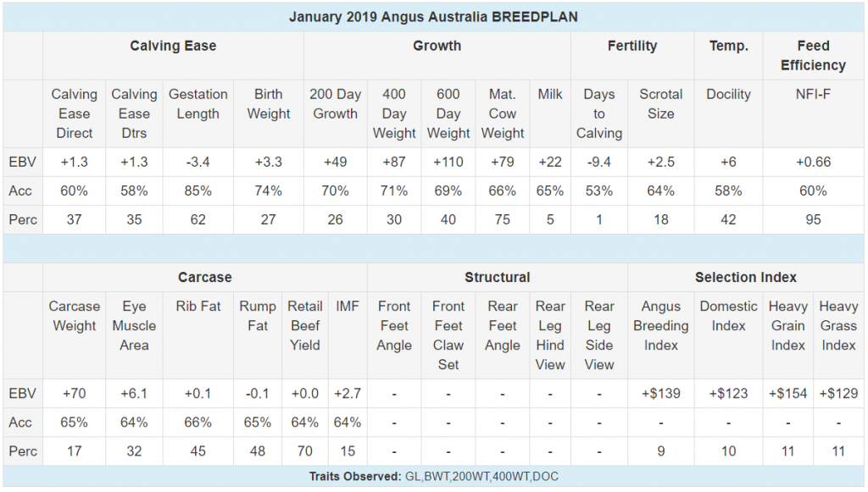
Task: Select the "Fertility" group header
Action: tap(632, 46)
